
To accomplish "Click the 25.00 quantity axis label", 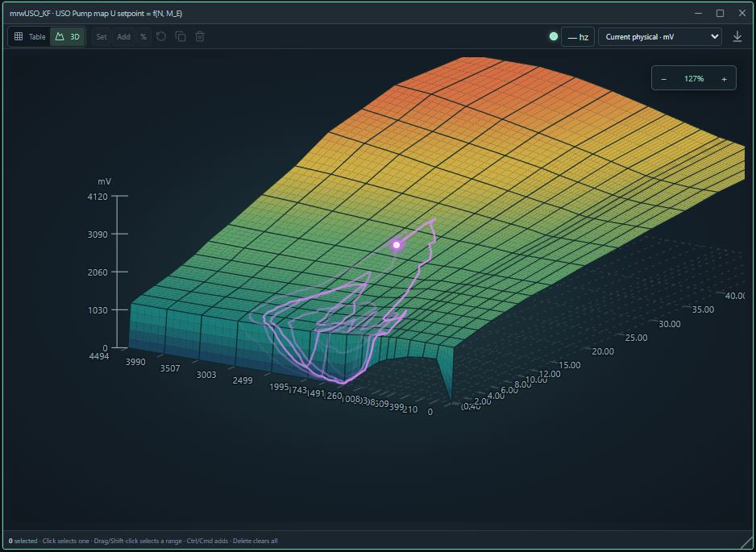I will [636, 338].
